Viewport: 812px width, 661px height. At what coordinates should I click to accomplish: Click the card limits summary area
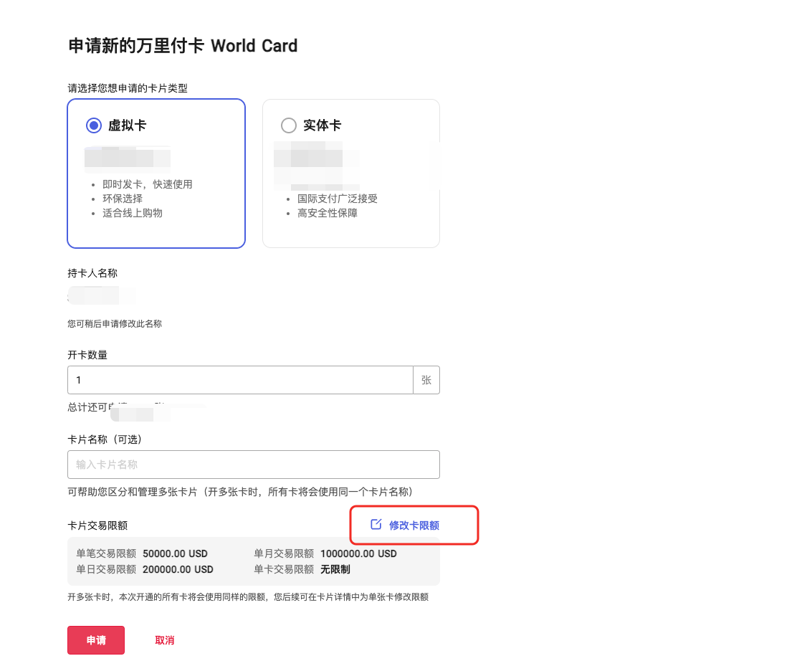coord(253,561)
